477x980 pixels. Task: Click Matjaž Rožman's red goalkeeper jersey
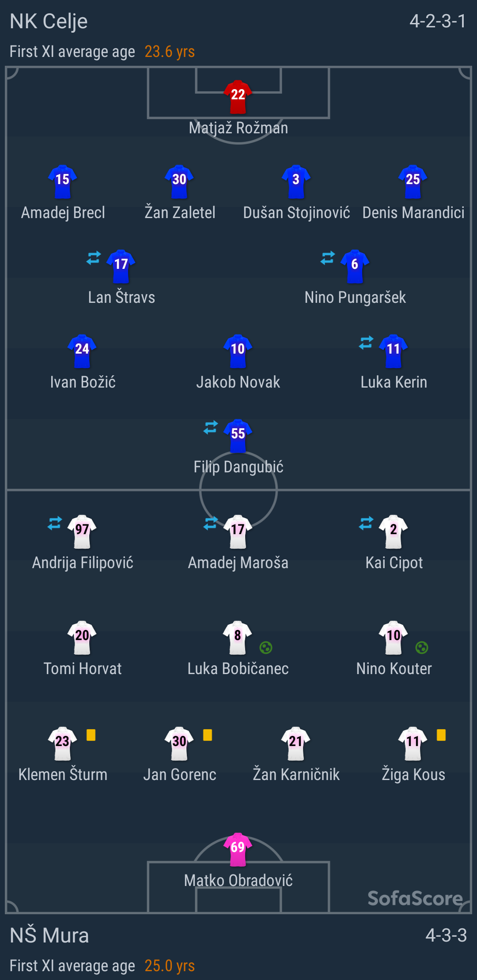238,97
